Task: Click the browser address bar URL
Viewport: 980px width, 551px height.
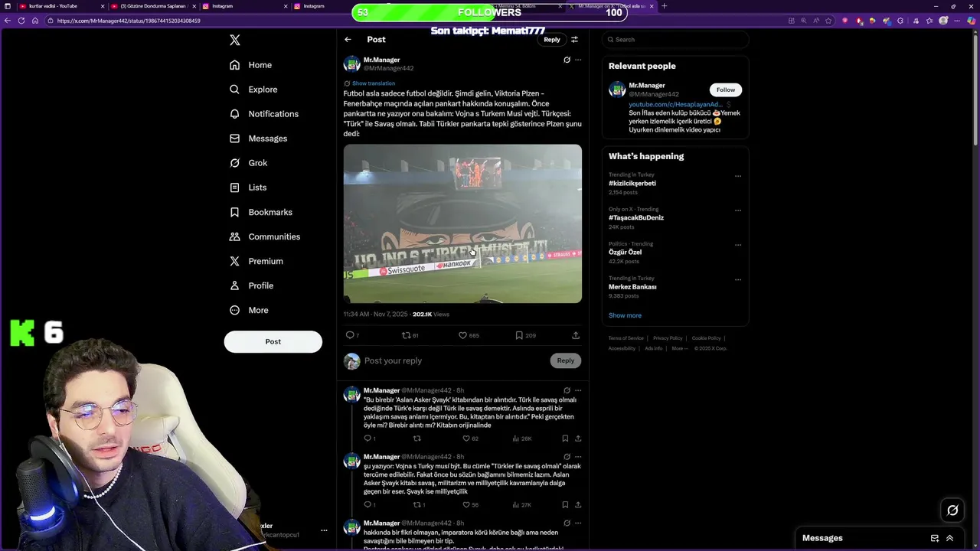Action: click(x=129, y=21)
